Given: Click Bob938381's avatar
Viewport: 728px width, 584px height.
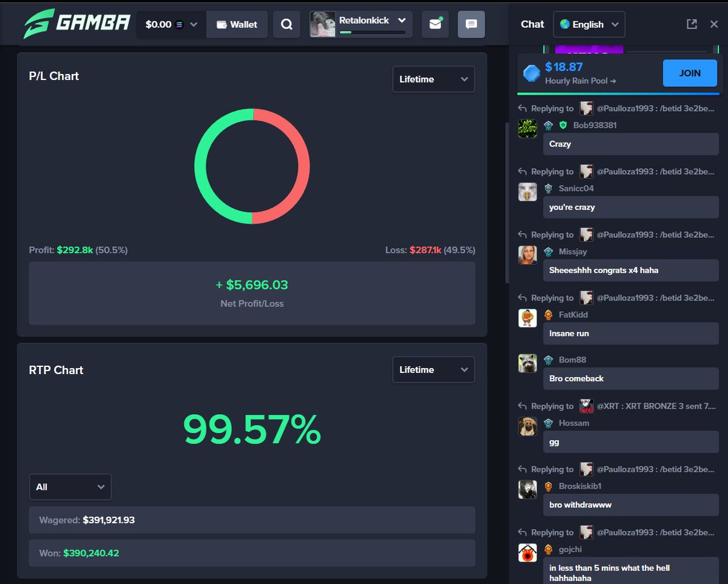Looking at the screenshot, I should pos(528,129).
